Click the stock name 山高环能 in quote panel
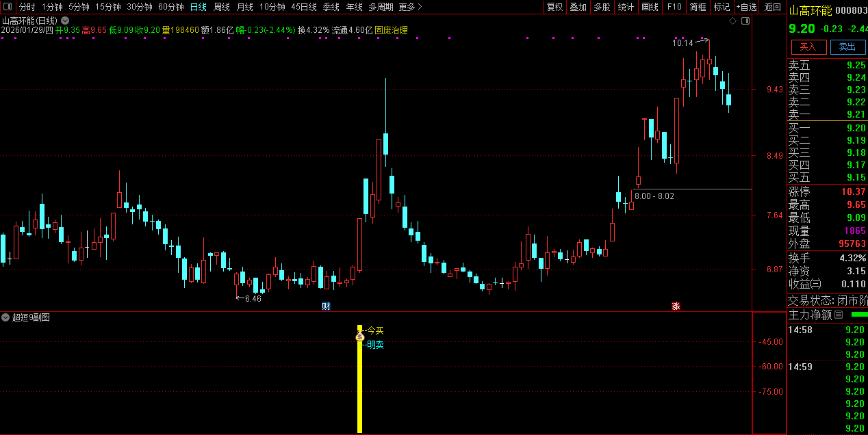The width and height of the screenshot is (868, 435). pos(810,10)
